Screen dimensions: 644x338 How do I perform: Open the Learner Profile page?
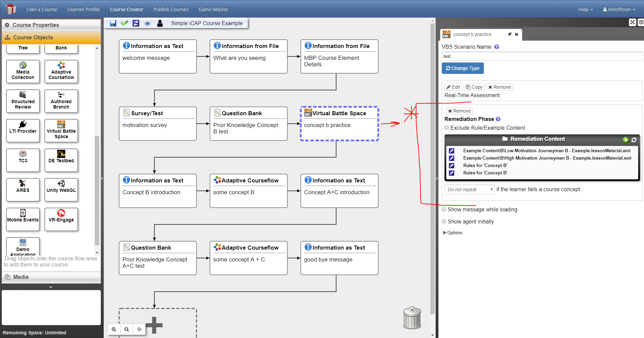[83, 9]
